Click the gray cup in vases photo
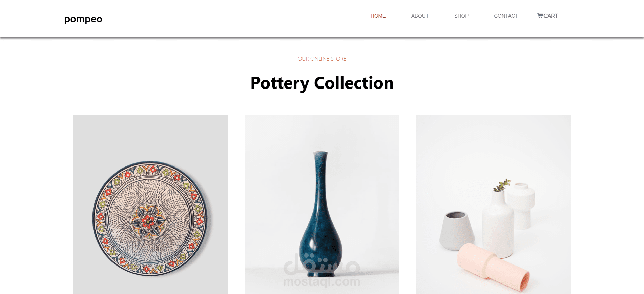This screenshot has width=644, height=294. (457, 231)
